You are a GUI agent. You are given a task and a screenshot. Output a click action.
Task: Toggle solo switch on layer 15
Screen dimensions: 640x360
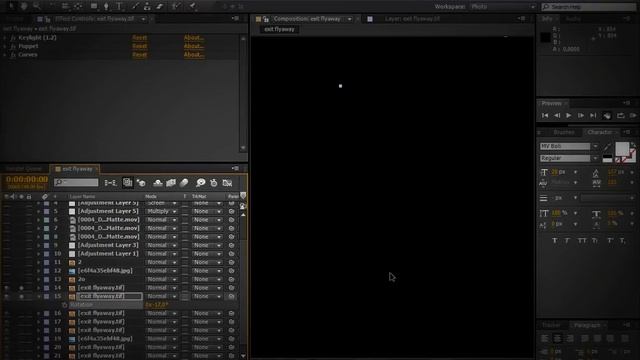(21, 296)
